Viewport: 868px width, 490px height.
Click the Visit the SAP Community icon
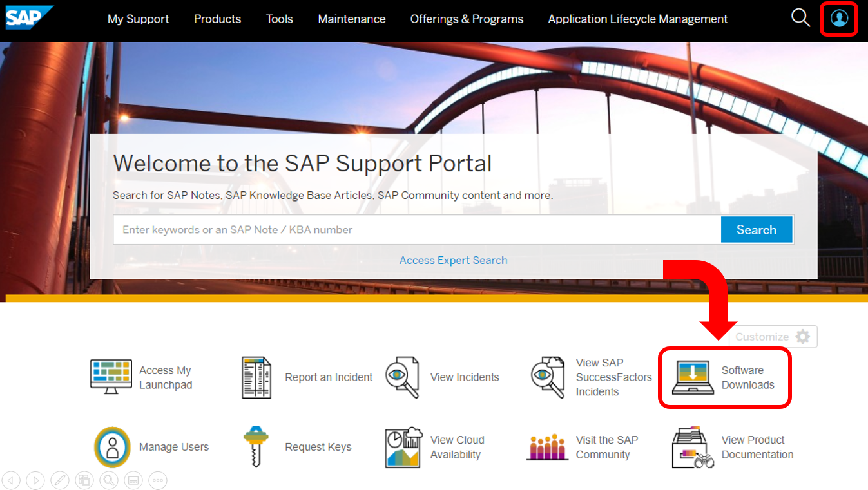tap(547, 447)
